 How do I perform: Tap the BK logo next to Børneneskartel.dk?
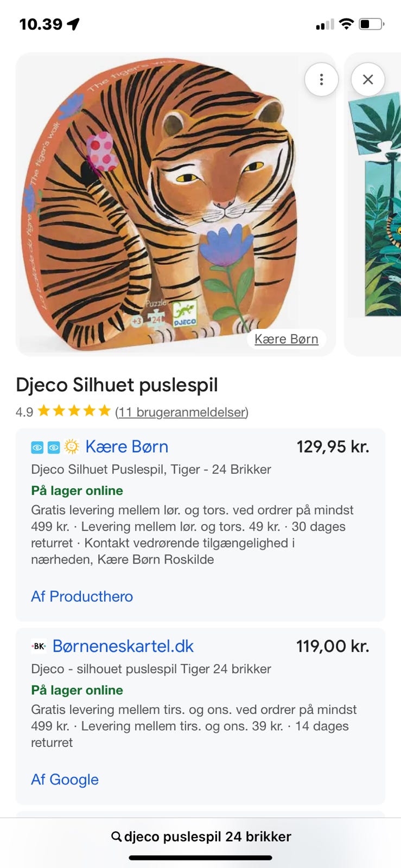tap(39, 646)
